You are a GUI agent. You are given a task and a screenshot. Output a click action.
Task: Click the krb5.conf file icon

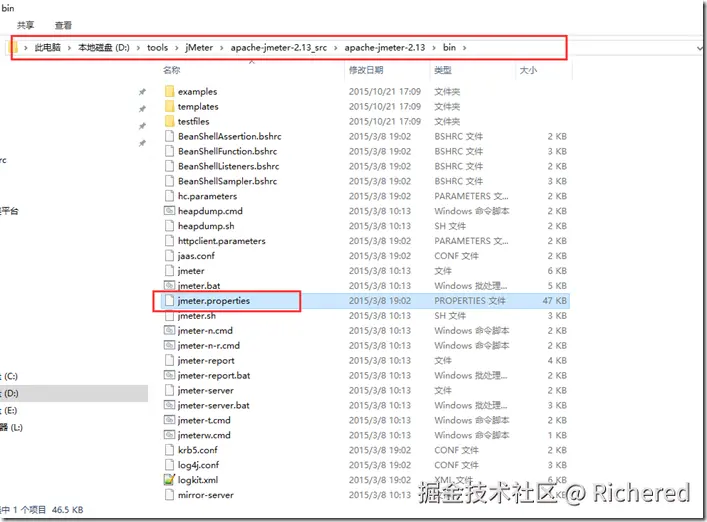tap(170, 450)
